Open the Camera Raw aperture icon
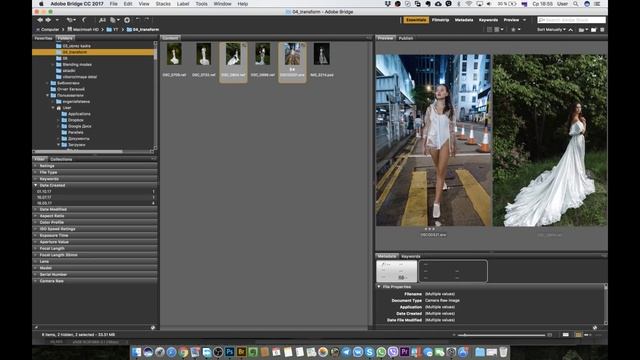640x360 pixels. coord(127,20)
